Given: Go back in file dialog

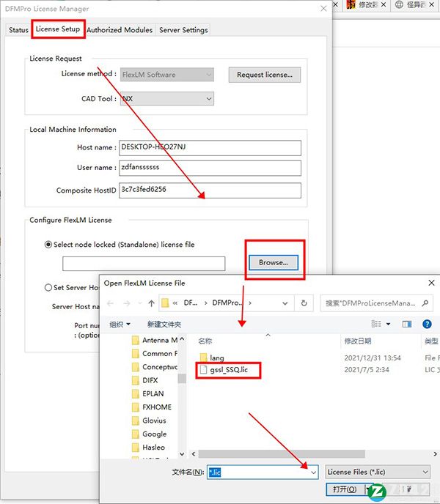Looking at the screenshot, I should [110, 303].
